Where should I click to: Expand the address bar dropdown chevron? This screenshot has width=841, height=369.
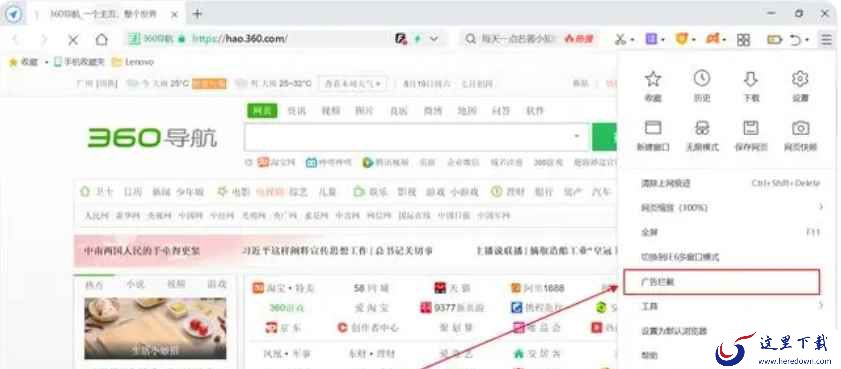click(434, 39)
